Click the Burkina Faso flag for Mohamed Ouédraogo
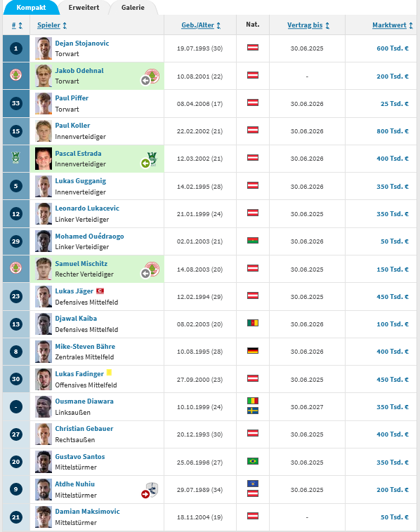 coord(253,241)
